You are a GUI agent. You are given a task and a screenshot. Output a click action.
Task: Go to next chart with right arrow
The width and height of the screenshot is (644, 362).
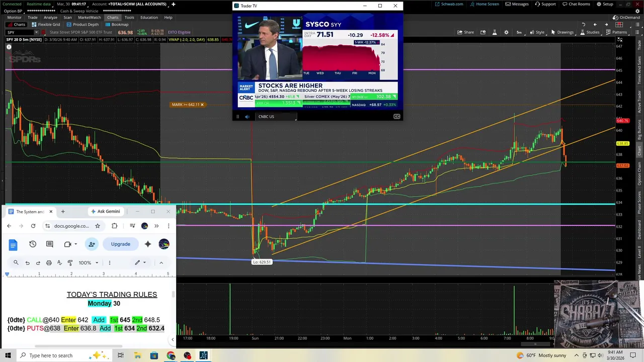pyautogui.click(x=607, y=24)
